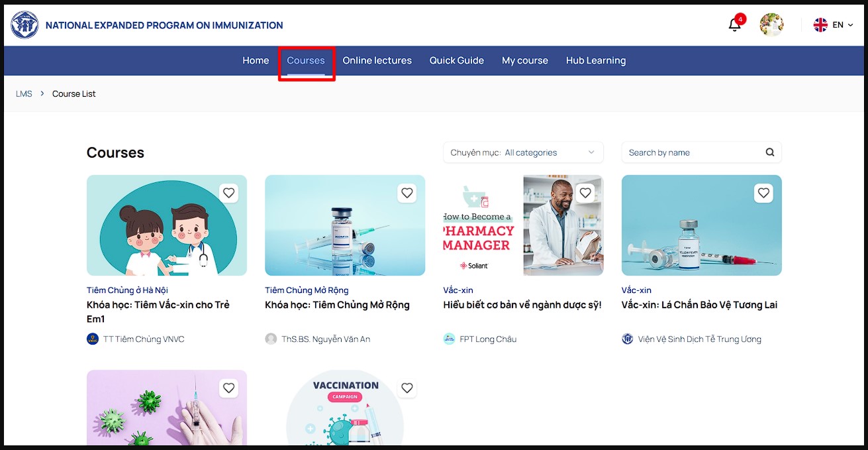This screenshot has width=868, height=450.
Task: Open the notifications bell icon
Action: (x=734, y=25)
